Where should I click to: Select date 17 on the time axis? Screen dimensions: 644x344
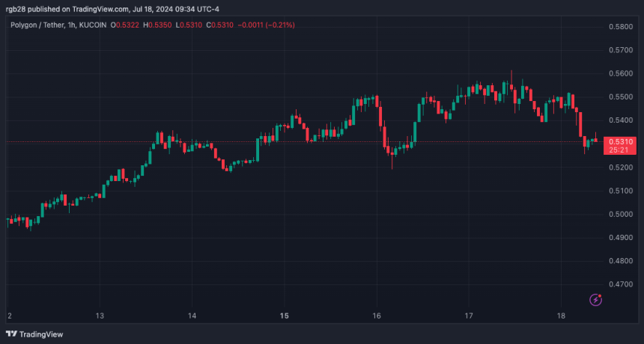pyautogui.click(x=469, y=316)
